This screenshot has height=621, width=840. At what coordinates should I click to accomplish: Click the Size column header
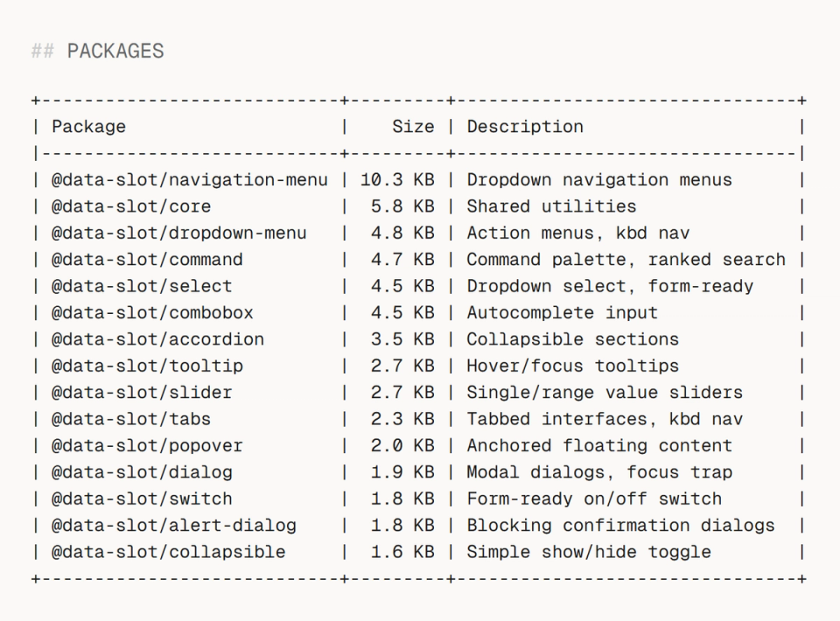coord(413,127)
